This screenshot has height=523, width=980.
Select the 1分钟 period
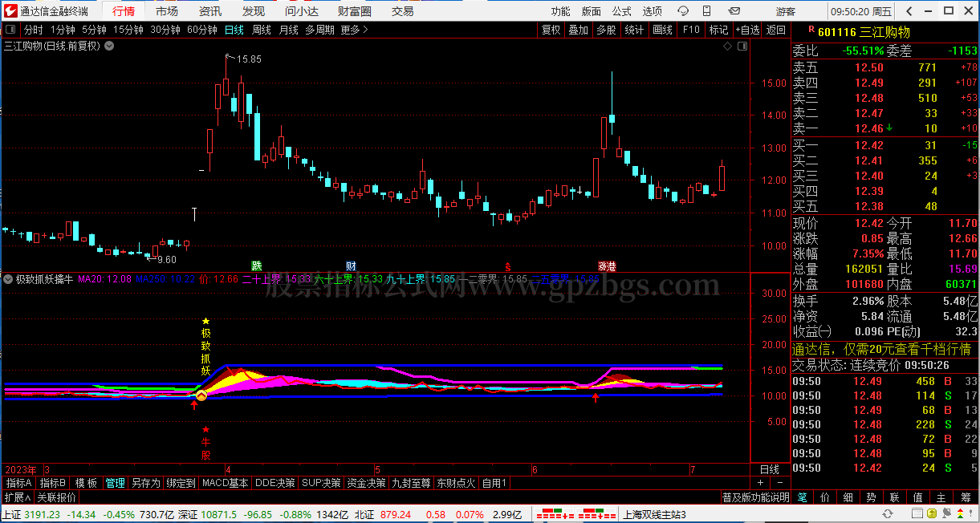click(x=63, y=30)
